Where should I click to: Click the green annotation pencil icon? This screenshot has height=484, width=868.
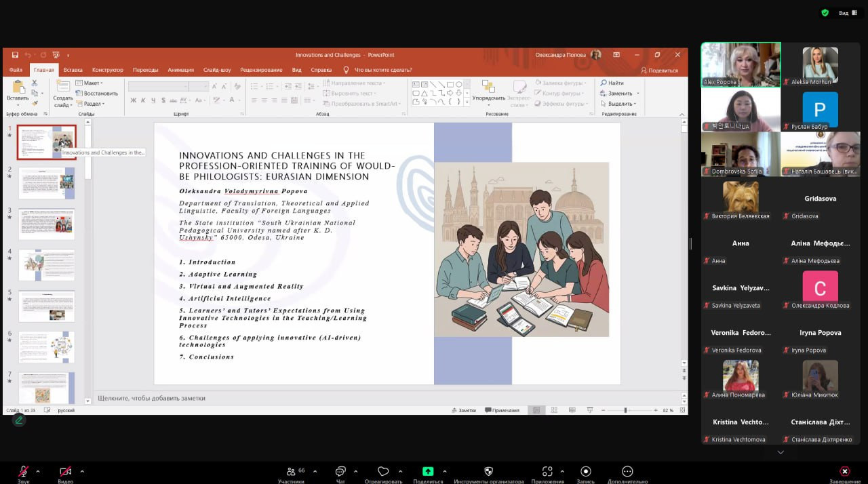coord(19,420)
